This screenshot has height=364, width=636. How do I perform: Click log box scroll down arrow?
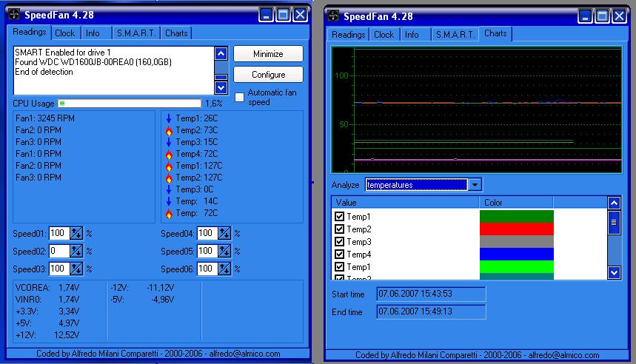point(221,87)
